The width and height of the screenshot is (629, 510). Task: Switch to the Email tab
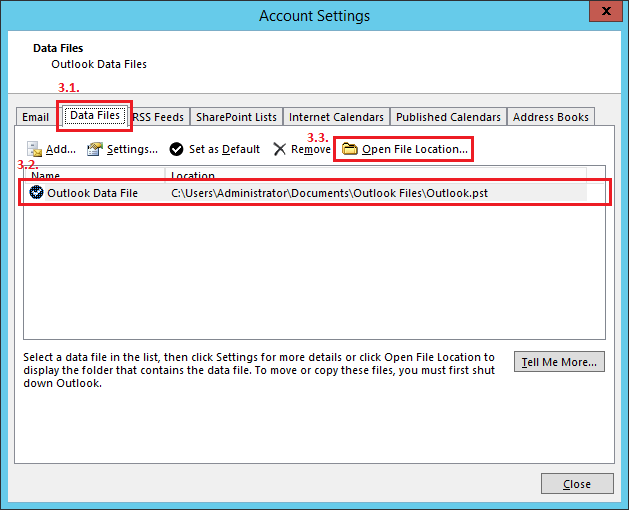(x=36, y=117)
